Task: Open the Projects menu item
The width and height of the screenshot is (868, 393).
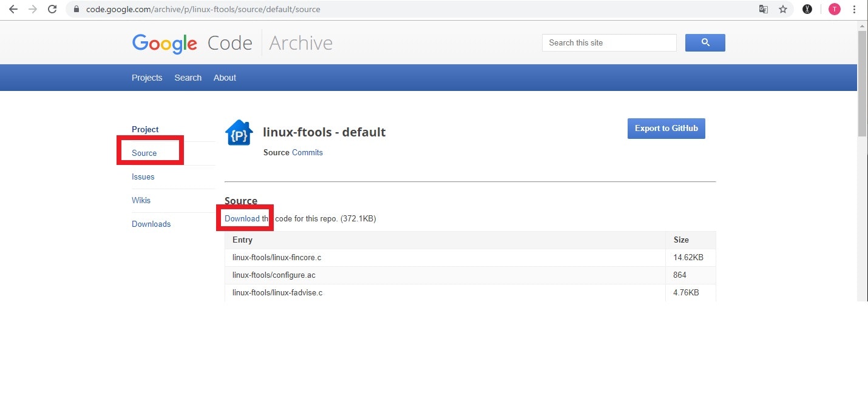Action: [x=147, y=78]
